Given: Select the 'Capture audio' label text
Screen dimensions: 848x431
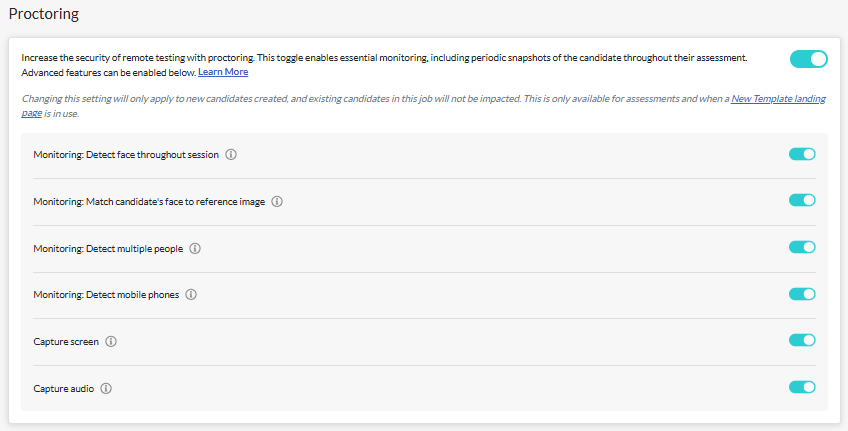Looking at the screenshot, I should (64, 389).
